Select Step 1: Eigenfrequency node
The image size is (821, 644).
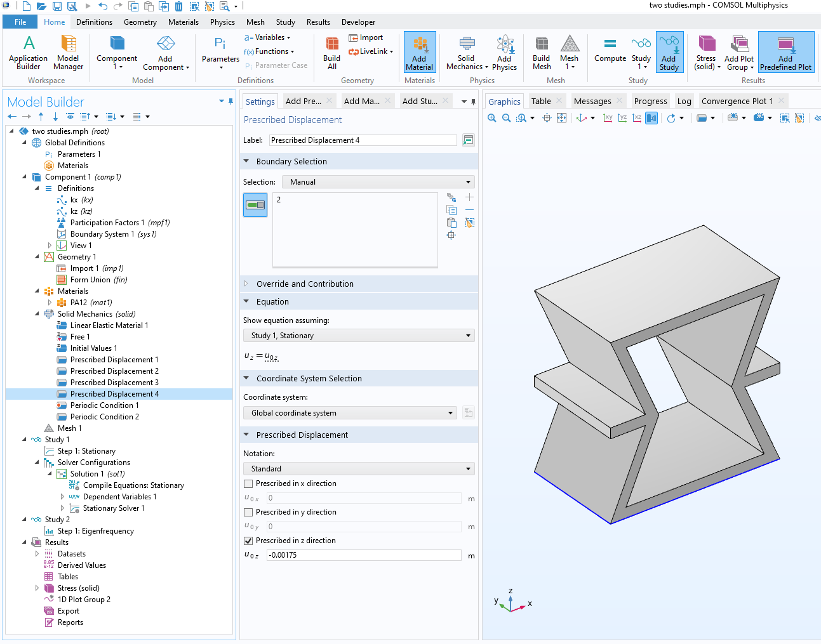tap(95, 531)
